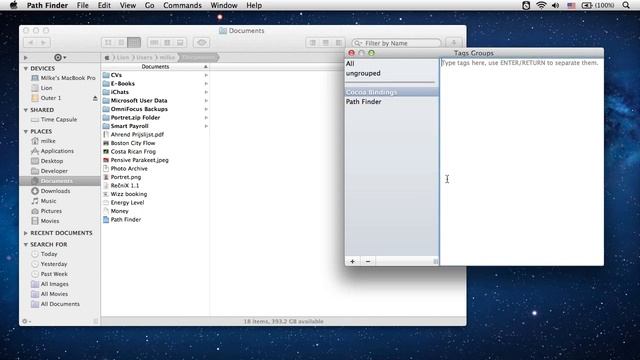Image resolution: width=640 pixels, height=360 pixels.
Task: Expand the CVs folder arrow
Action: click(206, 75)
